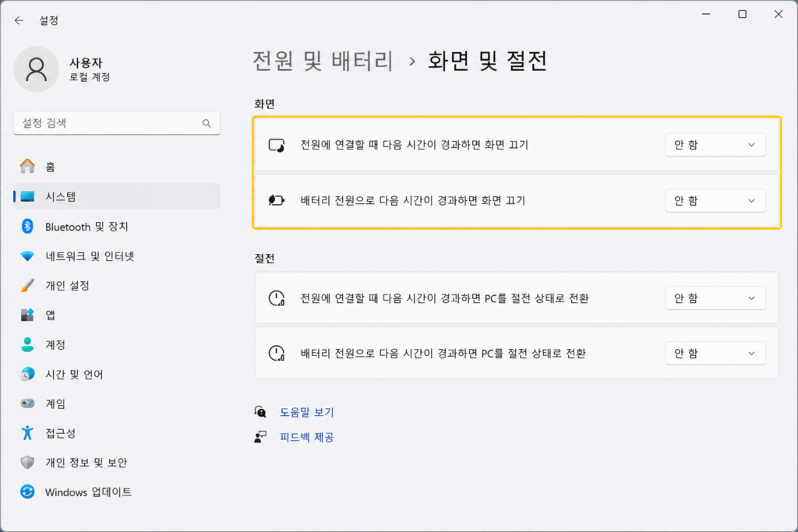The image size is (798, 532).
Task: Click the search magnifier icon
Action: pos(206,123)
